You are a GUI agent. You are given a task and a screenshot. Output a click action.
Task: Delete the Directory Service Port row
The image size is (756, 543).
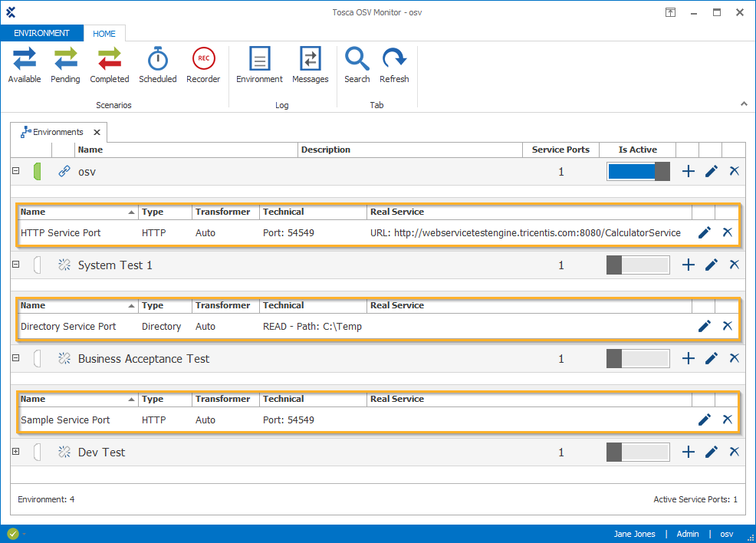click(728, 326)
